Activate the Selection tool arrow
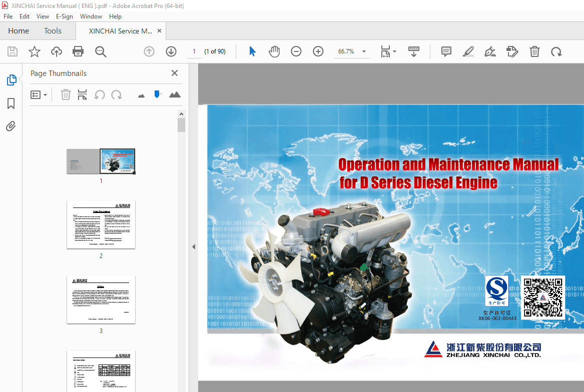Image resolution: width=584 pixels, height=392 pixels. tap(253, 51)
